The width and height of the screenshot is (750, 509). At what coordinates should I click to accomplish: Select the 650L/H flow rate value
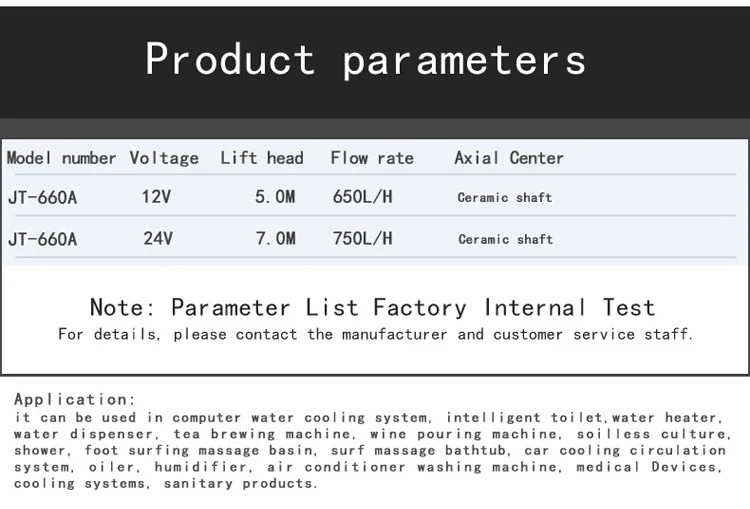(x=362, y=198)
